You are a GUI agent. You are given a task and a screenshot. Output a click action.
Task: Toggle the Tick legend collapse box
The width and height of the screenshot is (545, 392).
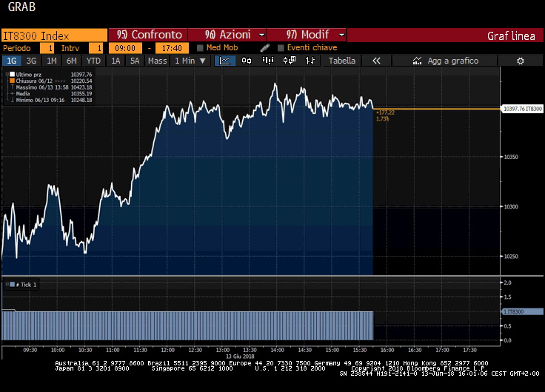7,284
